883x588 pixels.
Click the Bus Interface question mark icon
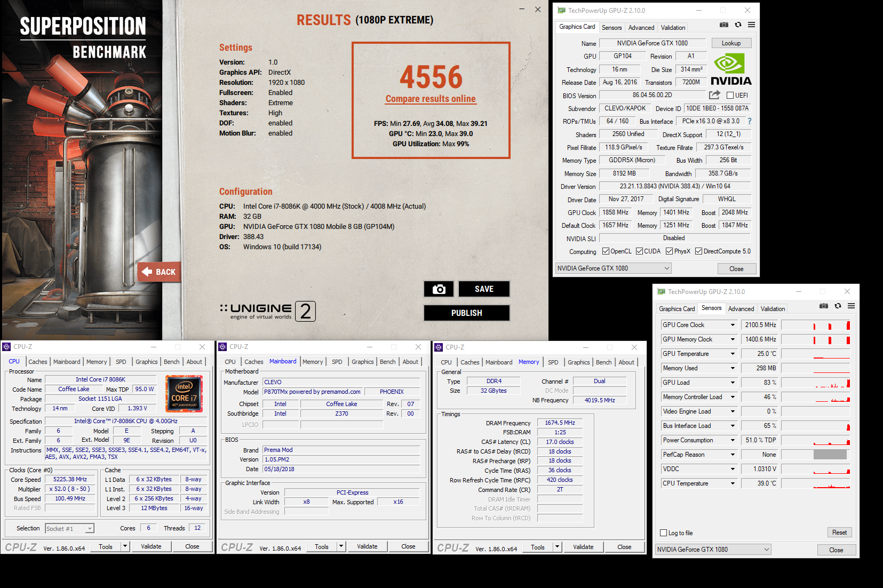coord(750,121)
